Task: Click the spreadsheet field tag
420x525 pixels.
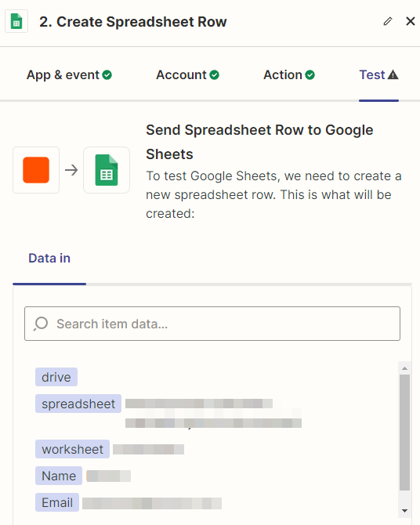Action: pyautogui.click(x=78, y=404)
